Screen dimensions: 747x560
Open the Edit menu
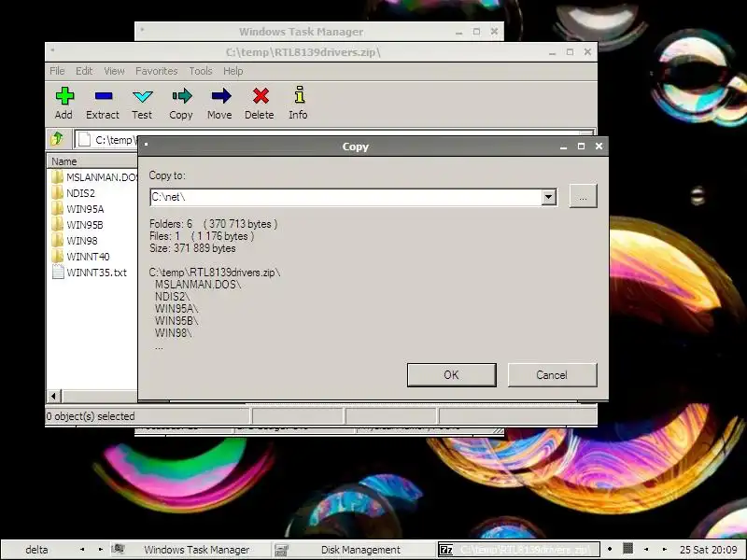(84, 71)
